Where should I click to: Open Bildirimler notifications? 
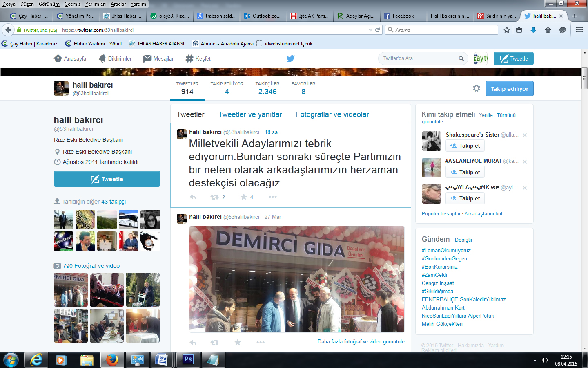[x=115, y=58]
